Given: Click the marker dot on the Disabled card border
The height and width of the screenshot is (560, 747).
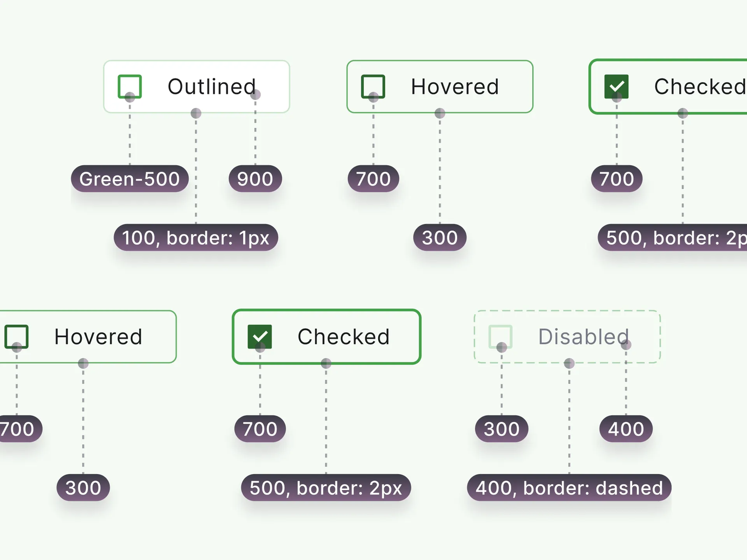Looking at the screenshot, I should [x=569, y=363].
